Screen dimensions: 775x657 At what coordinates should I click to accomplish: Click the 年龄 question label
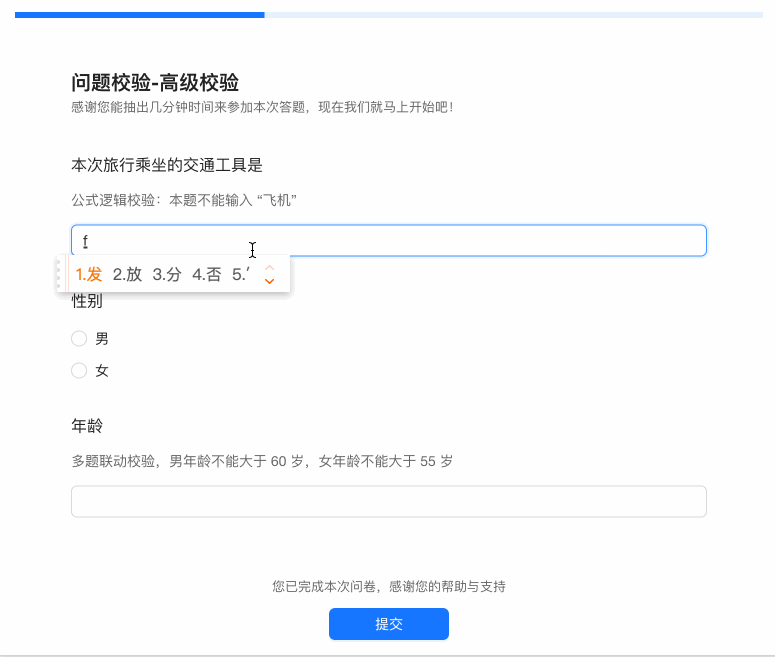(x=87, y=426)
